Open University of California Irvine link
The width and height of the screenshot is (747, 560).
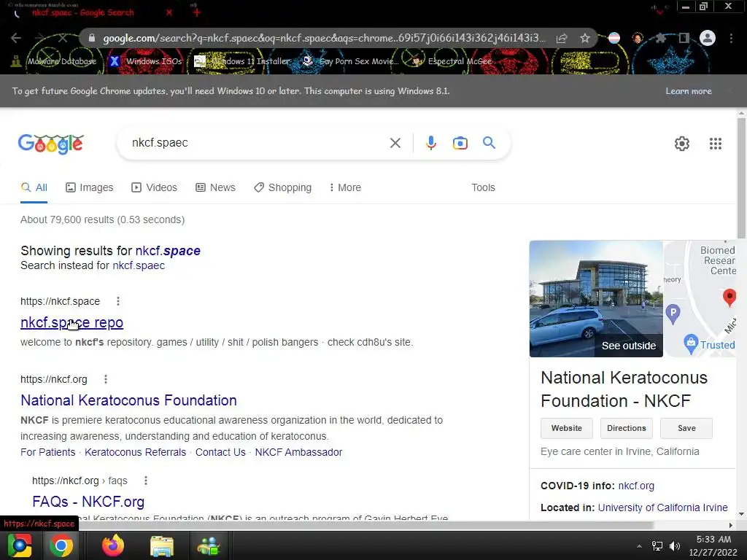click(662, 507)
